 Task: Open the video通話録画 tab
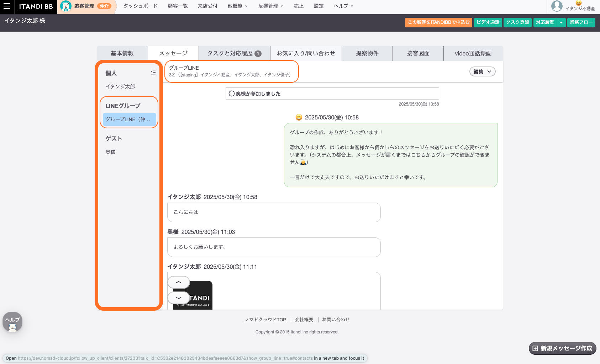[473, 53]
